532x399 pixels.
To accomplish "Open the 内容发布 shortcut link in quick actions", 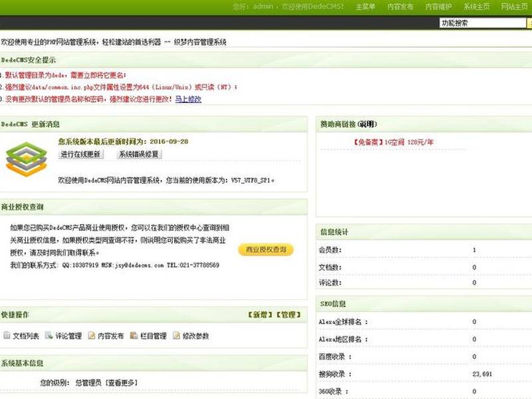I will coord(110,336).
